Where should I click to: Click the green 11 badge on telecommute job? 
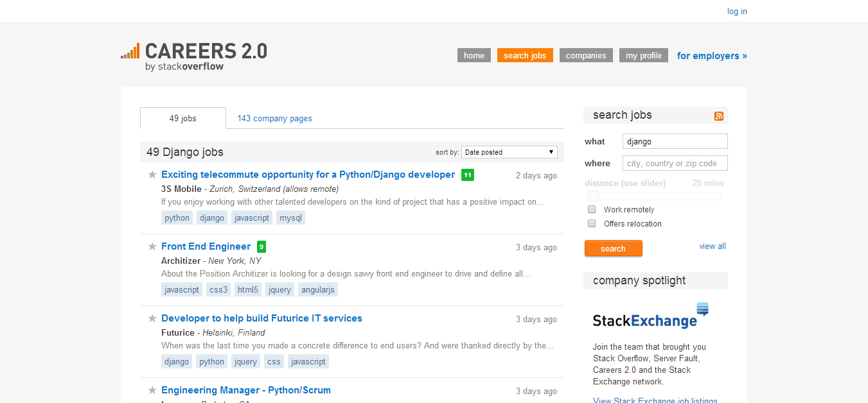coord(468,175)
